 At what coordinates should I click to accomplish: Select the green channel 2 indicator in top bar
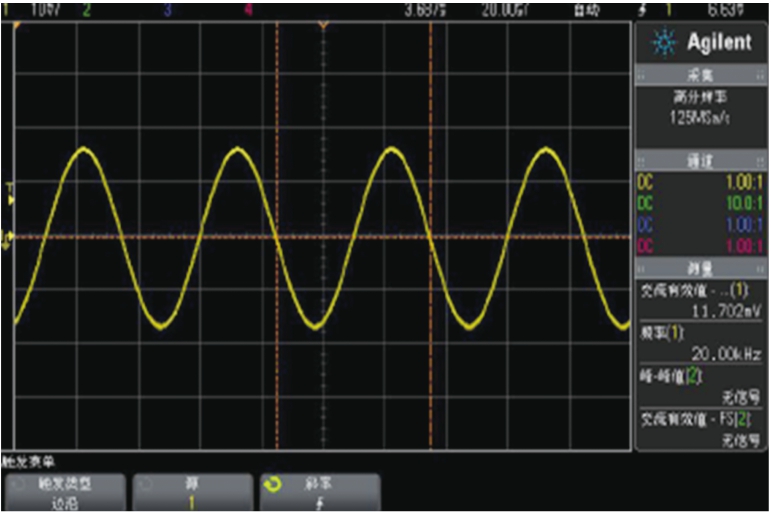pyautogui.click(x=85, y=10)
